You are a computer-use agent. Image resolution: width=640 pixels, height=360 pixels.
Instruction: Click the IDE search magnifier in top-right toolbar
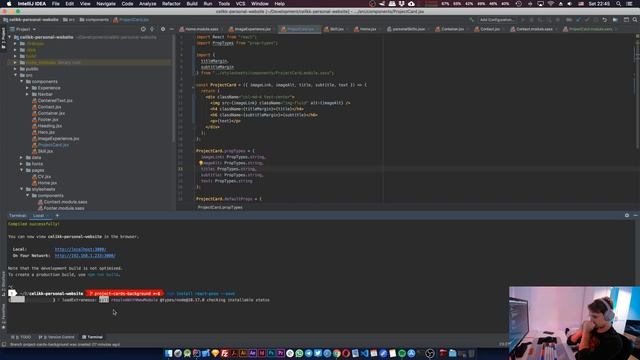[x=635, y=20]
